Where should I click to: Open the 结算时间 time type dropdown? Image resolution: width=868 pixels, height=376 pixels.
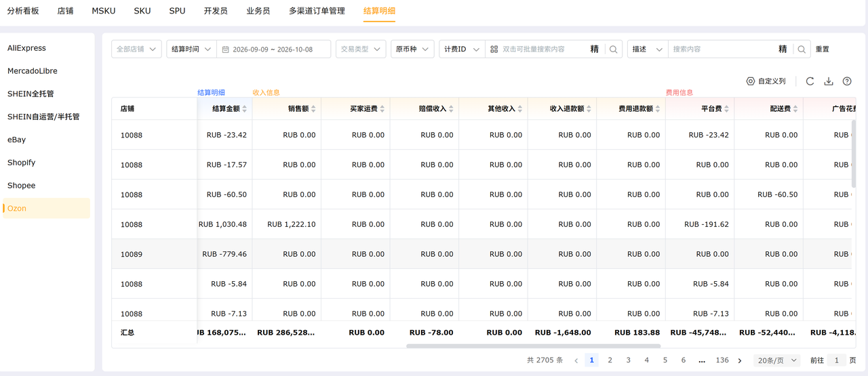(191, 49)
